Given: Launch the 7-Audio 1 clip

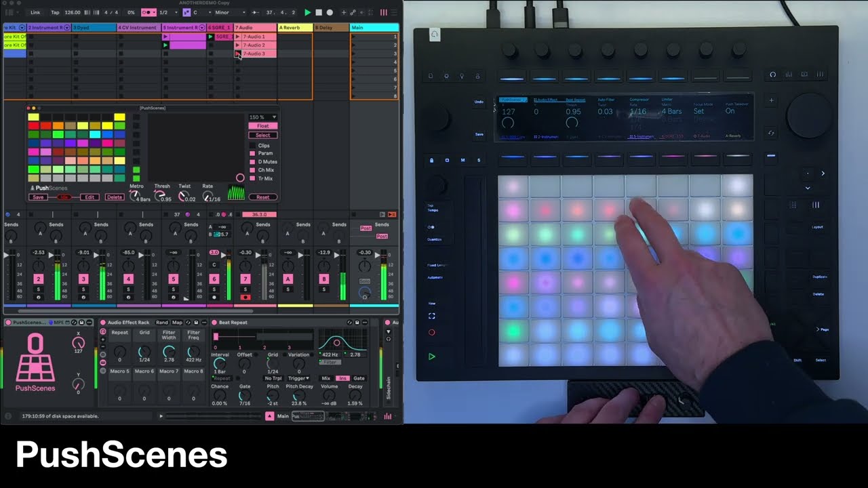Looking at the screenshot, I should [237, 37].
